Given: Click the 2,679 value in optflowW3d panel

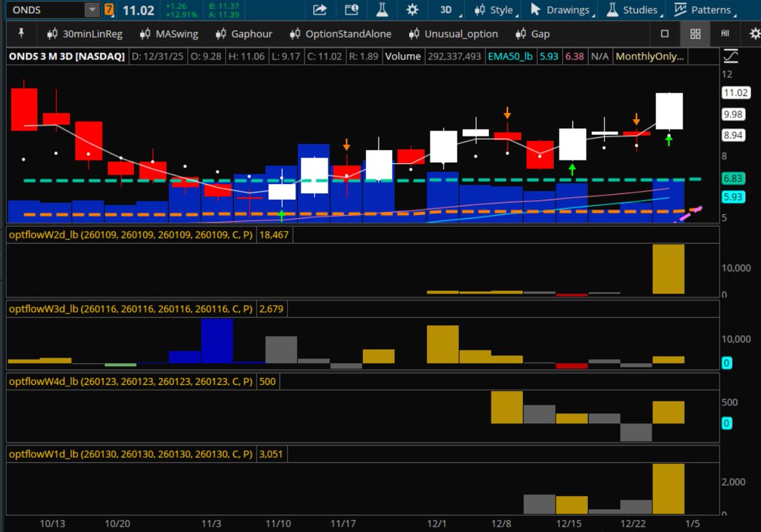Looking at the screenshot, I should pos(272,309).
